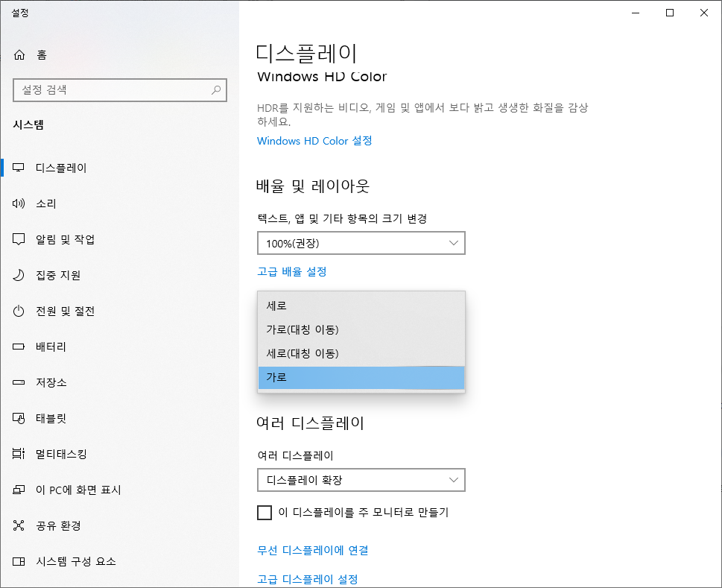This screenshot has width=722, height=588.
Task: Open 고급 배율 설정 link
Action: 292,272
